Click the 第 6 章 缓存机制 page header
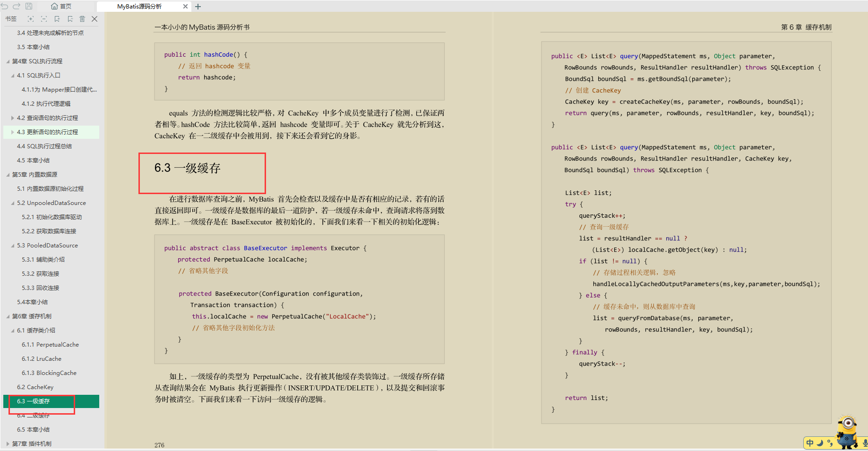Image resolution: width=868 pixels, height=451 pixels. pos(806,27)
